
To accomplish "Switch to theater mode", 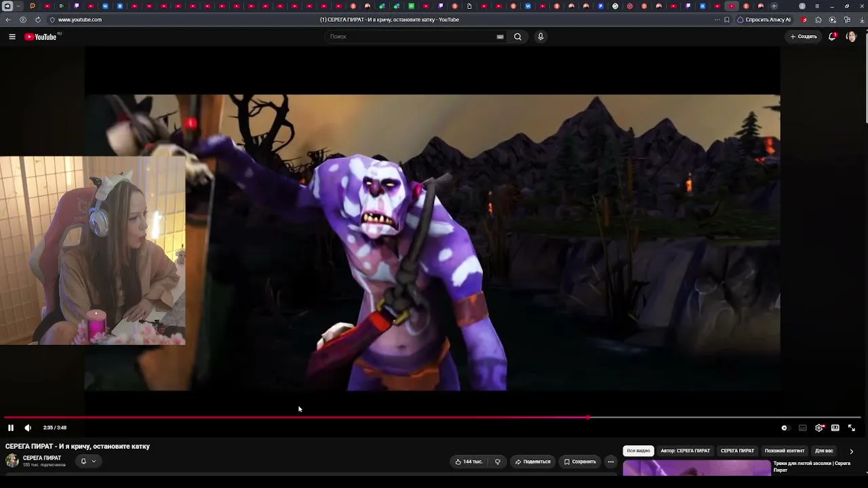I will [835, 428].
